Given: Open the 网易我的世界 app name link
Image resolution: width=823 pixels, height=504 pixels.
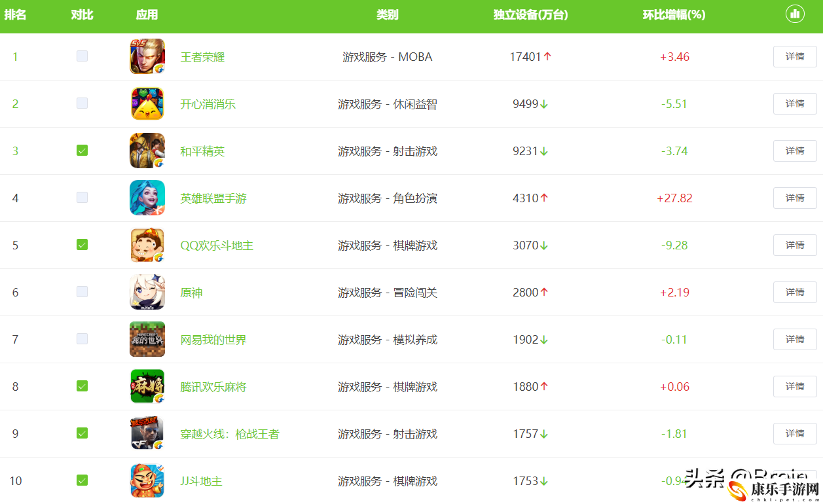Looking at the screenshot, I should click(x=213, y=340).
